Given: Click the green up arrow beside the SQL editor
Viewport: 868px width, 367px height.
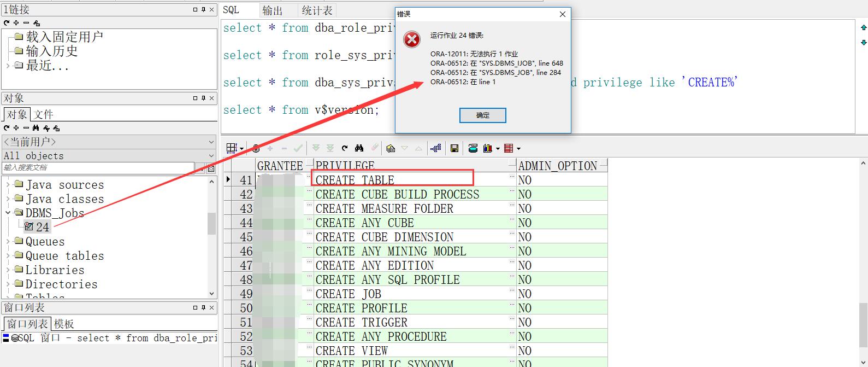Looking at the screenshot, I should click(x=864, y=27).
